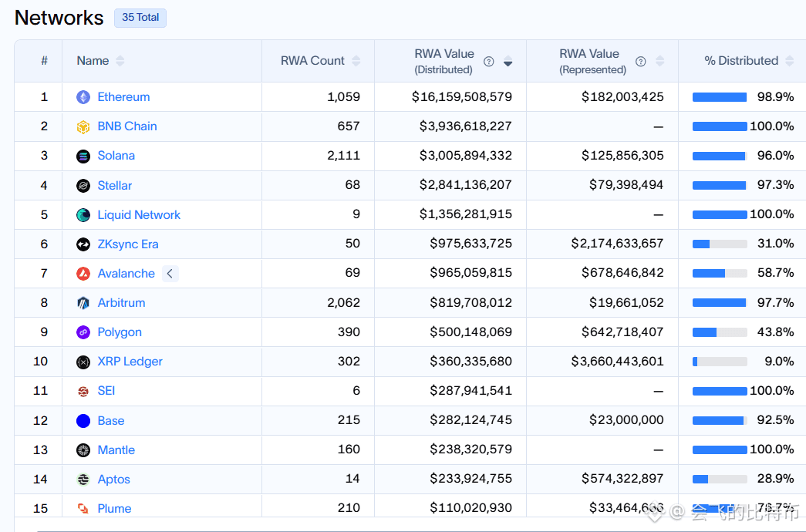Collapse the chevron next to Avalanche
The width and height of the screenshot is (806, 532).
click(x=170, y=274)
